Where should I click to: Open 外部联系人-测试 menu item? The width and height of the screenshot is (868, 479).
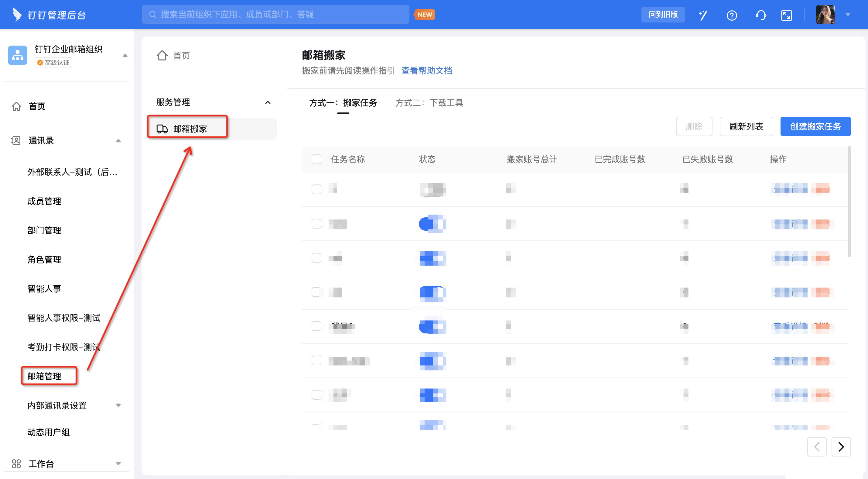(73, 172)
